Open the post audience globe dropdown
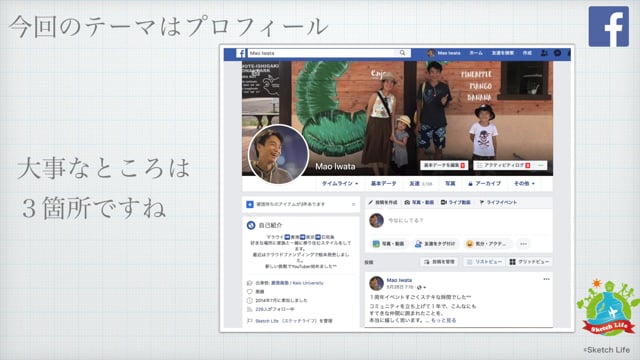The image size is (640, 360). click(421, 287)
